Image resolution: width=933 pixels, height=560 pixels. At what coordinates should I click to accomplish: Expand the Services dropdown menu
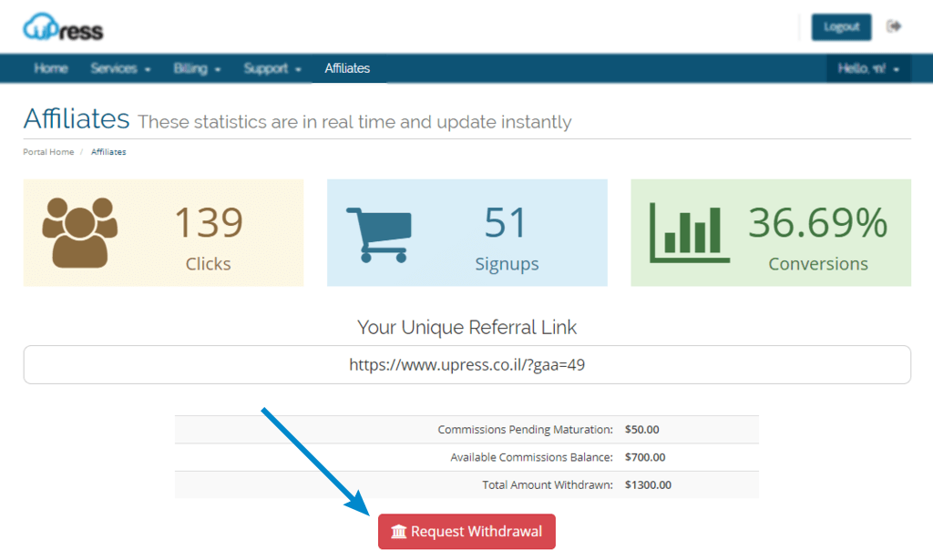click(x=120, y=68)
